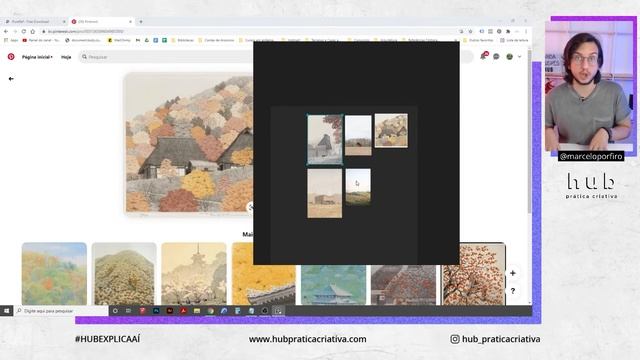Open the Pinterest help question mark
Screen dimensions: 640x360
(x=513, y=291)
